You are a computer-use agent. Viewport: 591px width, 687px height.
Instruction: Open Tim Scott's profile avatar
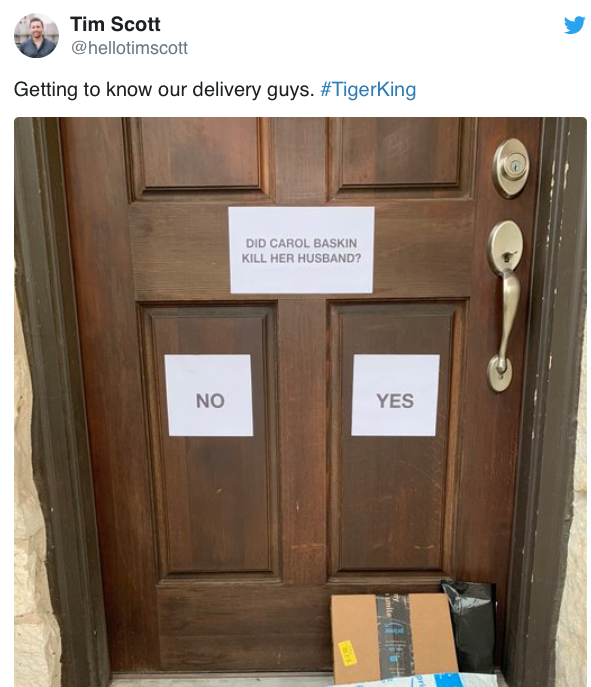tap(36, 35)
